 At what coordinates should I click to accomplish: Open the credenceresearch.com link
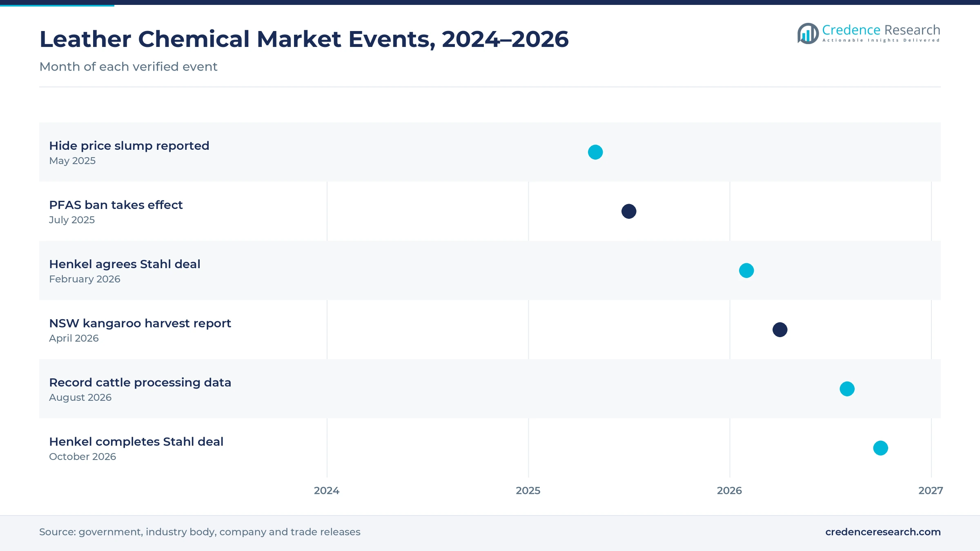[x=883, y=532]
